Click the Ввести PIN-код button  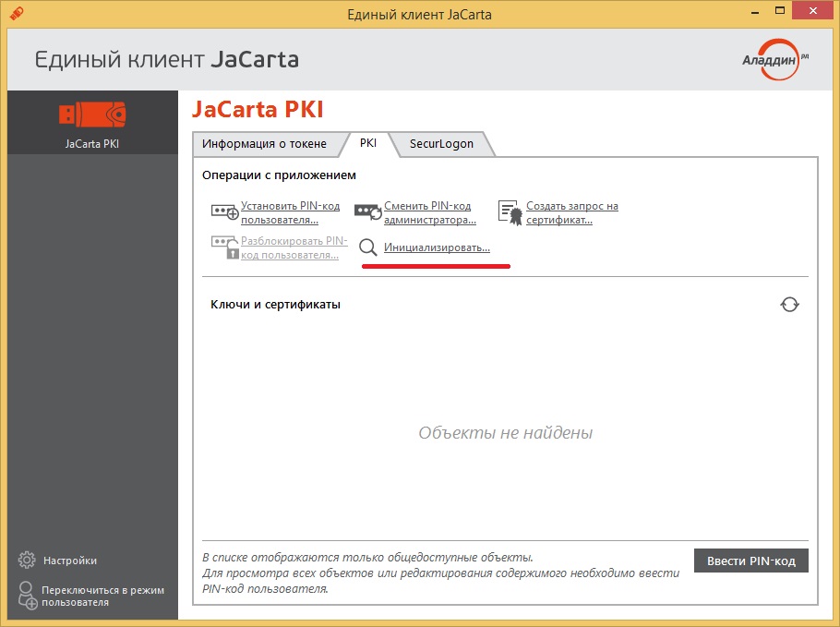(751, 561)
